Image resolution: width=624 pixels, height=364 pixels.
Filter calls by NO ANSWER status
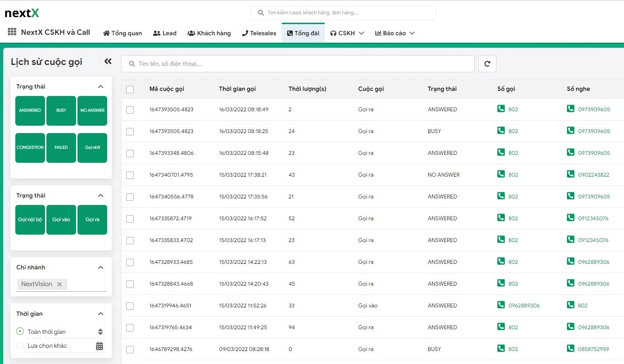point(92,111)
